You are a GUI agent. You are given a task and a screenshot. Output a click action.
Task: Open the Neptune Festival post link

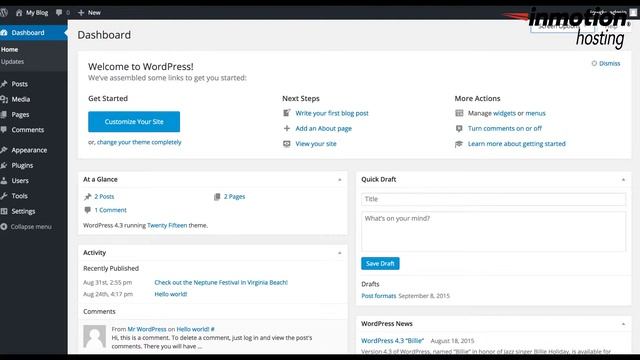point(221,282)
